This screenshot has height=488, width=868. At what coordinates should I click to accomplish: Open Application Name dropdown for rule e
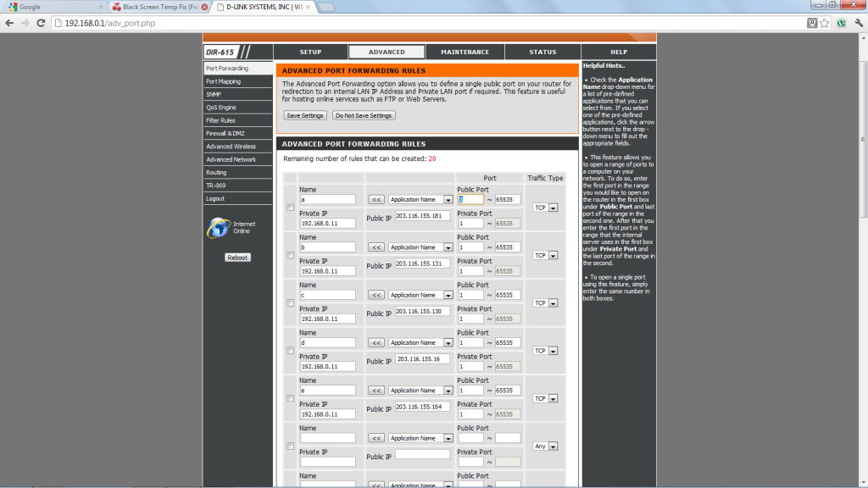[x=420, y=390]
